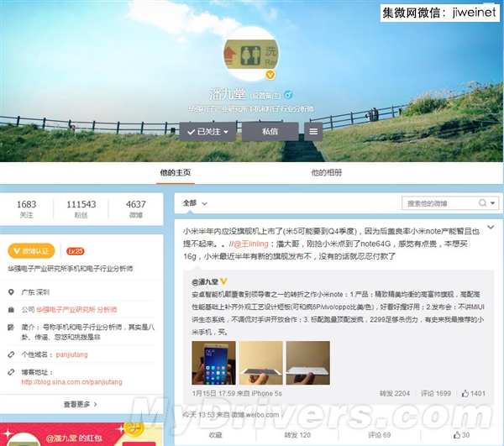Click the magnifier search icon
Screen dimensions: 504x446
click(x=482, y=203)
